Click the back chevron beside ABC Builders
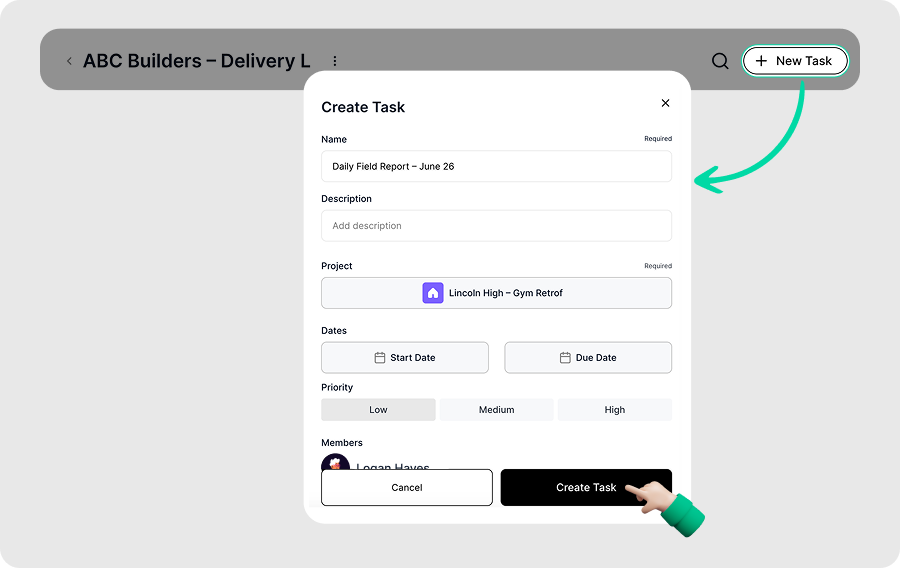Screen dimensions: 900x568 click(x=69, y=61)
